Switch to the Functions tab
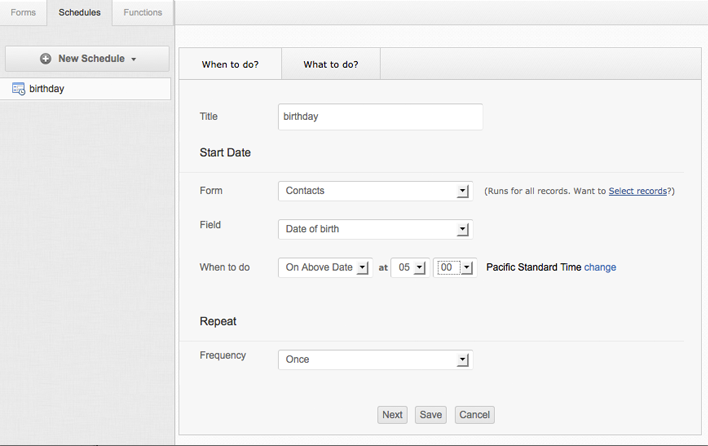708x446 pixels. click(143, 13)
